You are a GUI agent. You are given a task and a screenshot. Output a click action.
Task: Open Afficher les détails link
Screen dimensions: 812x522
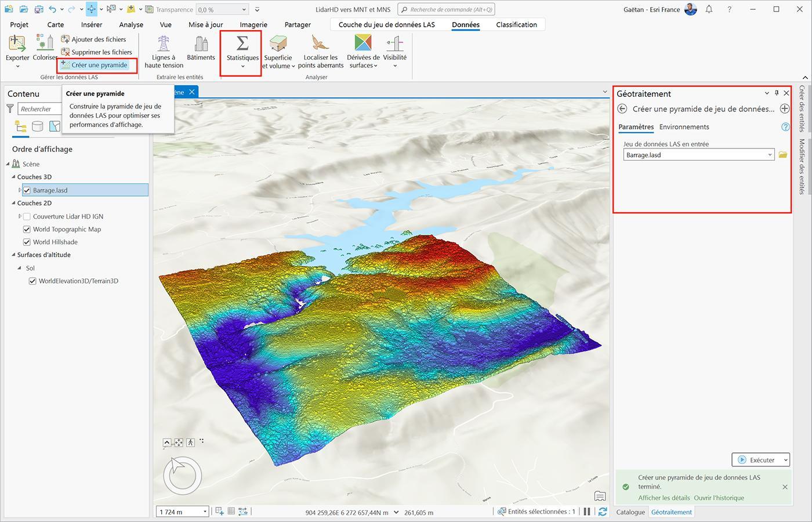coord(664,498)
